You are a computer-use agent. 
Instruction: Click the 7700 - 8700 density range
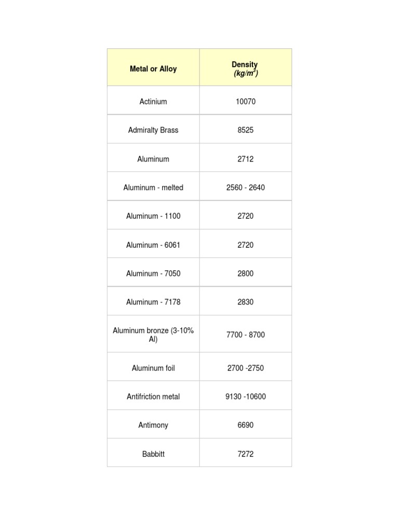245,335
